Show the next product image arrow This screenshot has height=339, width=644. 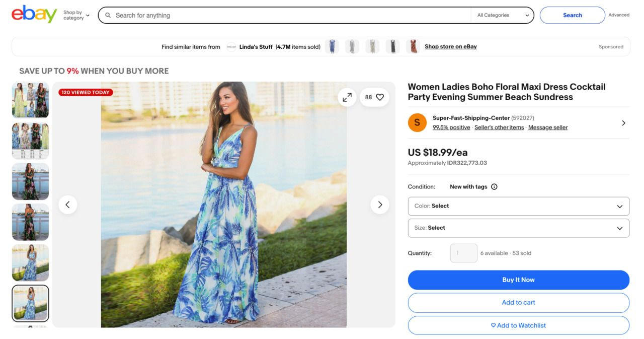[x=380, y=205]
